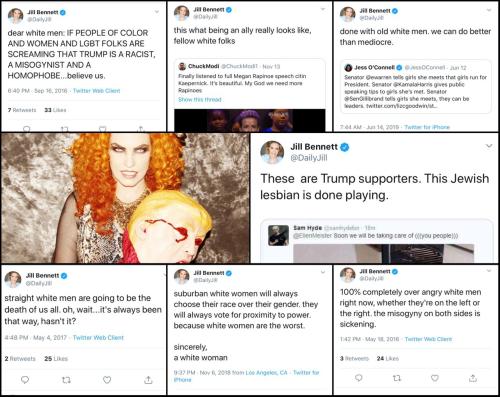
Task: Open quoted Jess O'Connell tweet
Action: click(416, 86)
